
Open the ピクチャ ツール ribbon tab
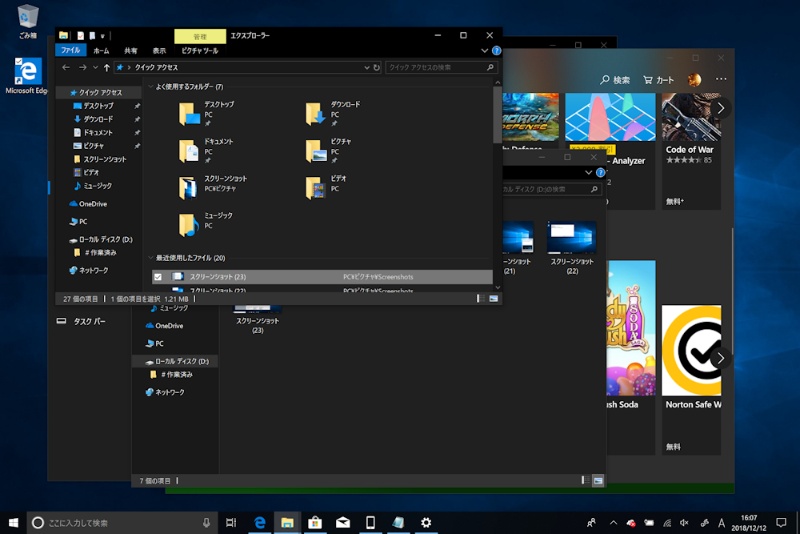(x=200, y=50)
